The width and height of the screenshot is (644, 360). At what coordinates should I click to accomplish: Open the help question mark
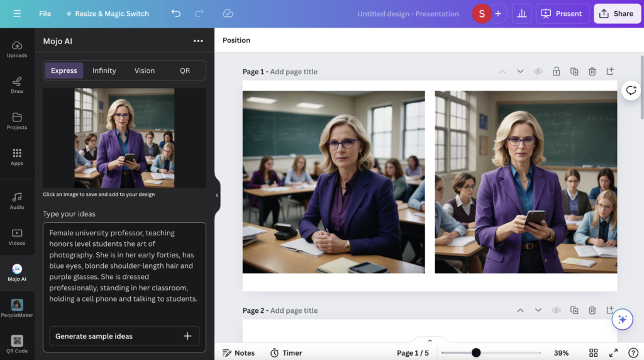(633, 353)
